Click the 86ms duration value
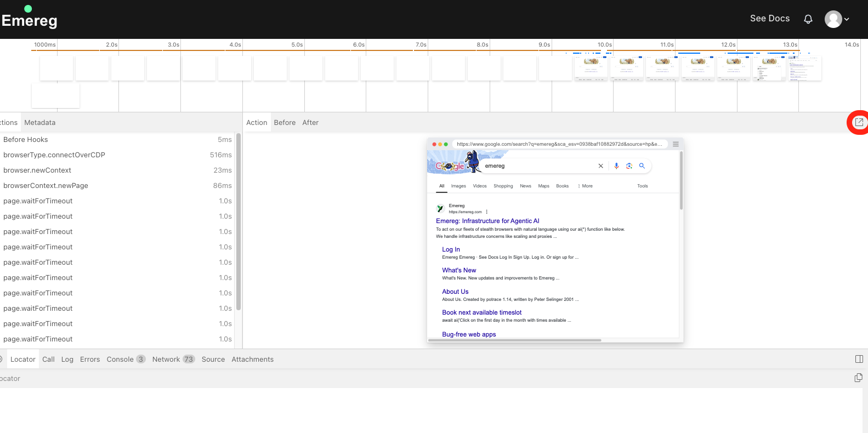This screenshot has height=433, width=868. (223, 186)
